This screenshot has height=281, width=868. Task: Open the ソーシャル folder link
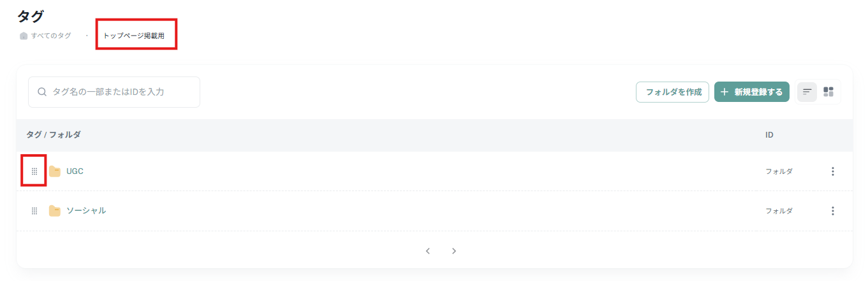point(86,211)
